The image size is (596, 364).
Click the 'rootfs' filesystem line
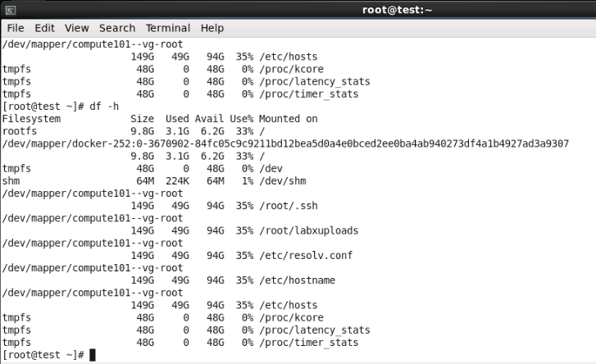click(x=134, y=131)
